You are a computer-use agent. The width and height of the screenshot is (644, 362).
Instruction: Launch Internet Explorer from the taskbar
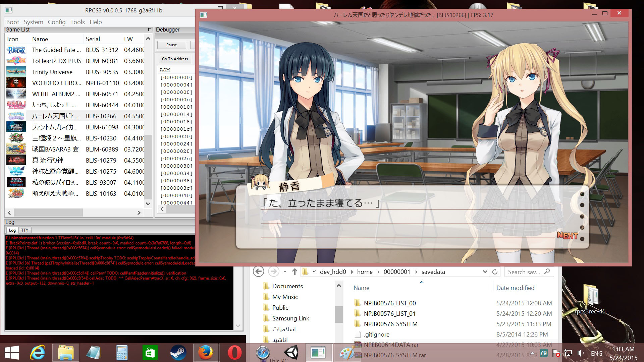point(38,353)
